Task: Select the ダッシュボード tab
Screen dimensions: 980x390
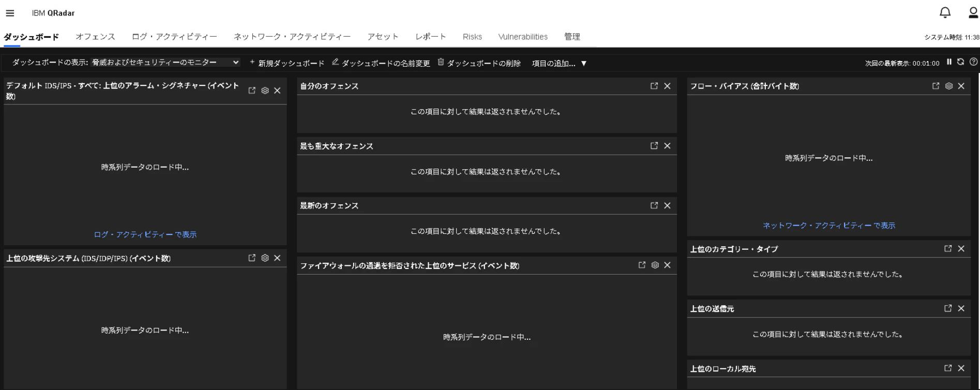Action: tap(31, 37)
